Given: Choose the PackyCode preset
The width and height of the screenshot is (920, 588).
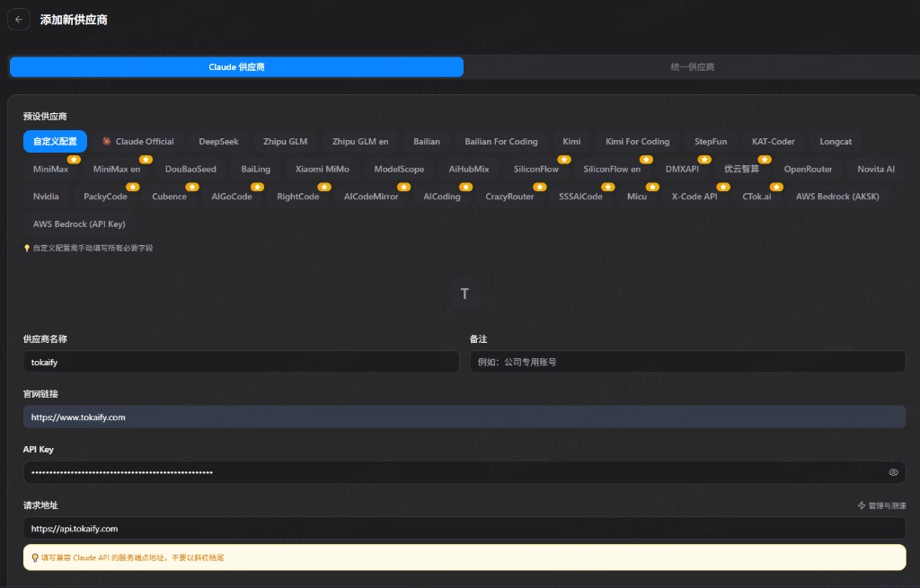Looking at the screenshot, I should (106, 197).
